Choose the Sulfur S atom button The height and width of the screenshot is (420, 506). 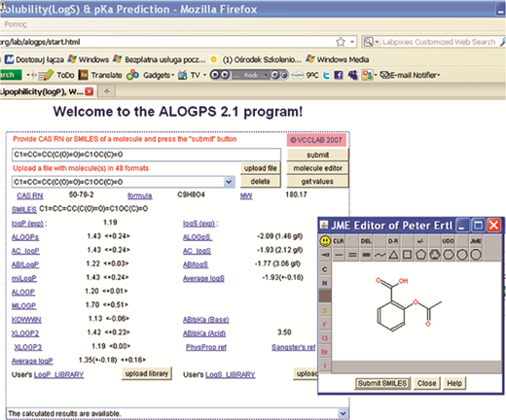pyautogui.click(x=325, y=310)
